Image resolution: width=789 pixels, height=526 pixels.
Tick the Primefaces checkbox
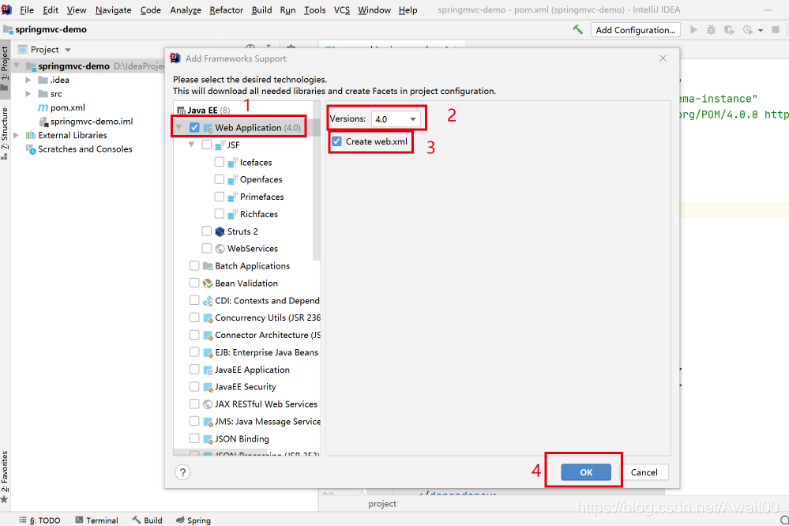coord(219,196)
